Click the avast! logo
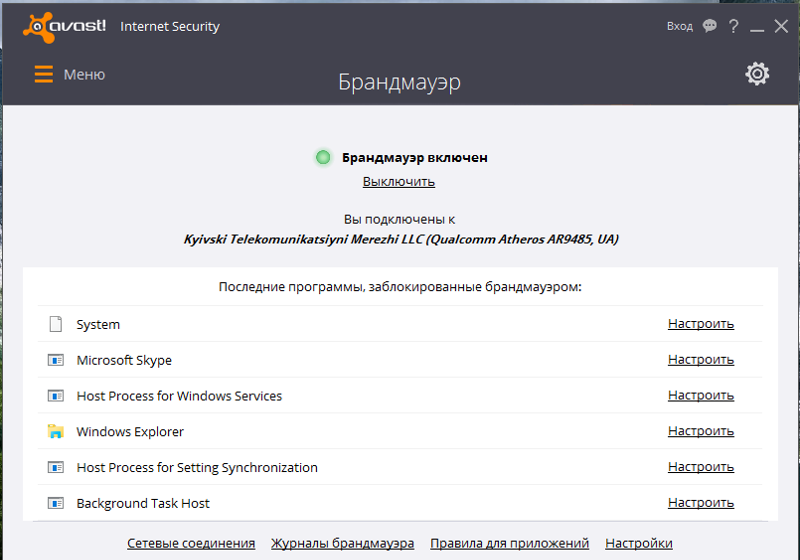The image size is (800, 560). (x=64, y=27)
